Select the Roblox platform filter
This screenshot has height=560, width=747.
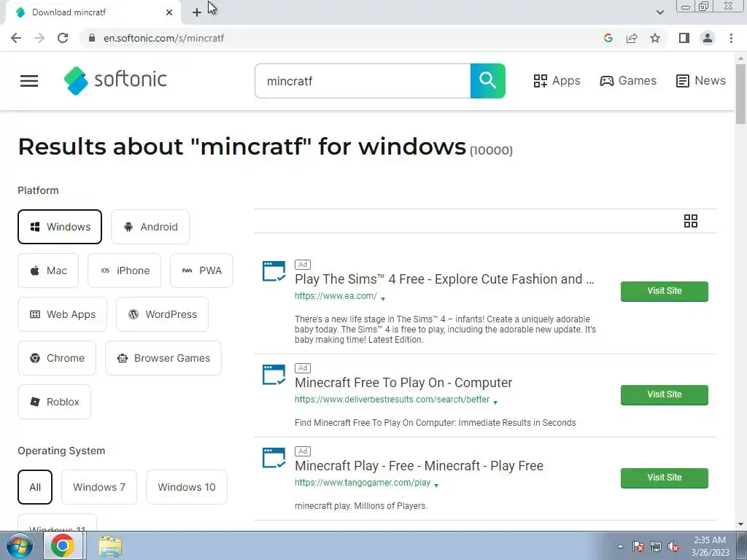[54, 402]
